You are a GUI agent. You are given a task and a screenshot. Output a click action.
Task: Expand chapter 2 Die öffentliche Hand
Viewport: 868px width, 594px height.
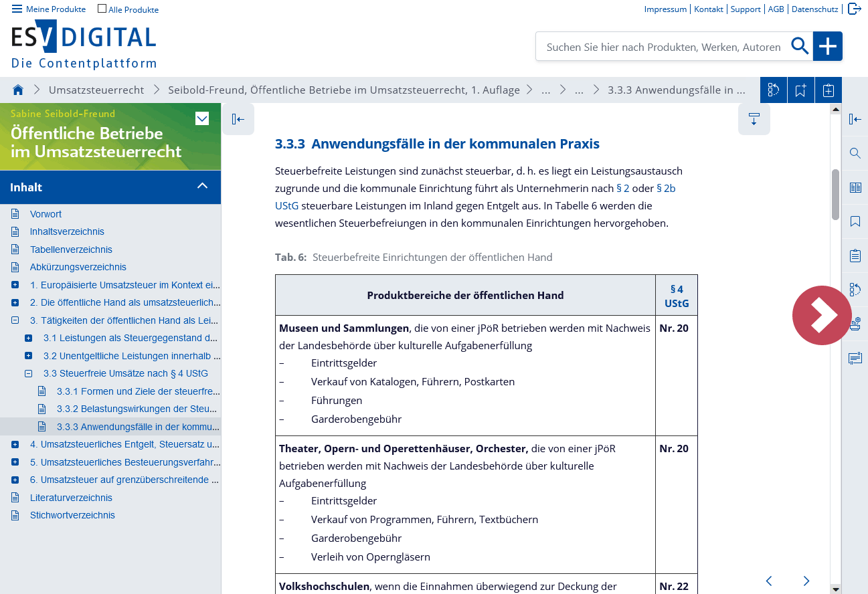[15, 302]
